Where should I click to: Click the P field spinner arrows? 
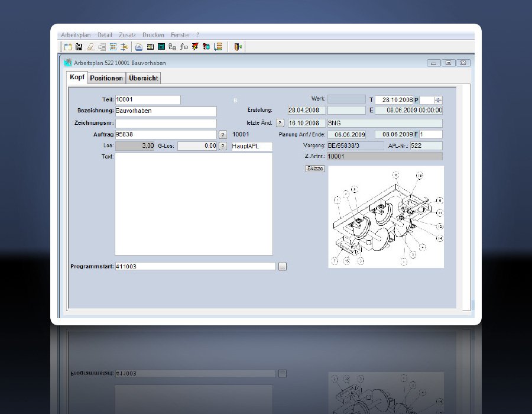coord(438,100)
